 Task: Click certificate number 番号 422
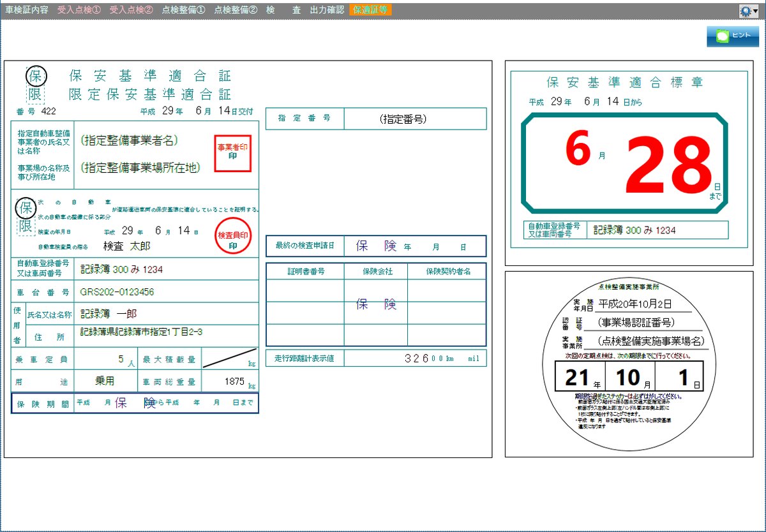coord(37,112)
